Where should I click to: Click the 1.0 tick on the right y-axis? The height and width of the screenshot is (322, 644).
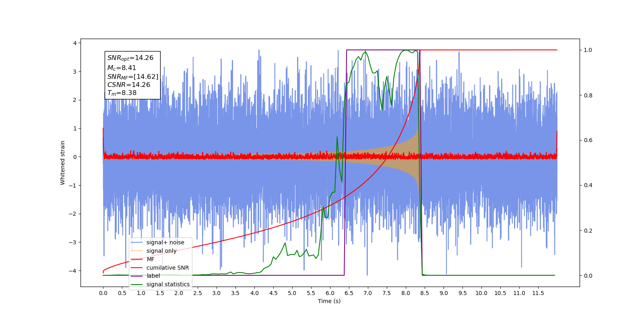588,50
